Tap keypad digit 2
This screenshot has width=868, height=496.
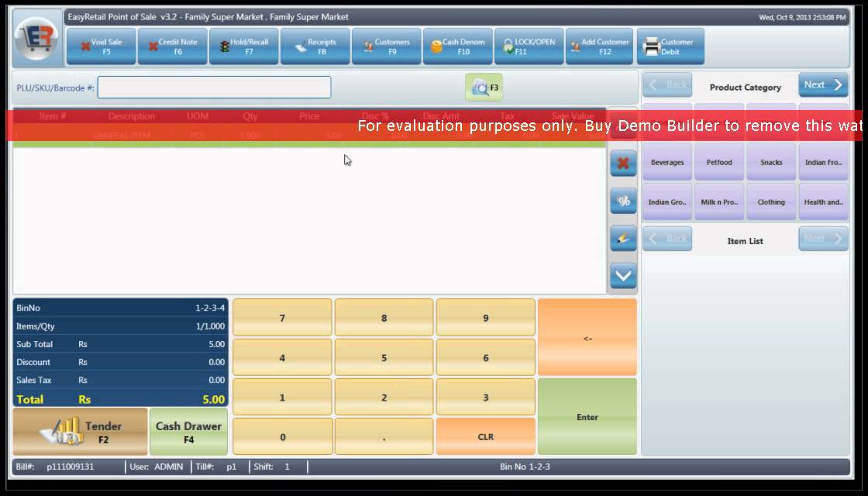(384, 398)
